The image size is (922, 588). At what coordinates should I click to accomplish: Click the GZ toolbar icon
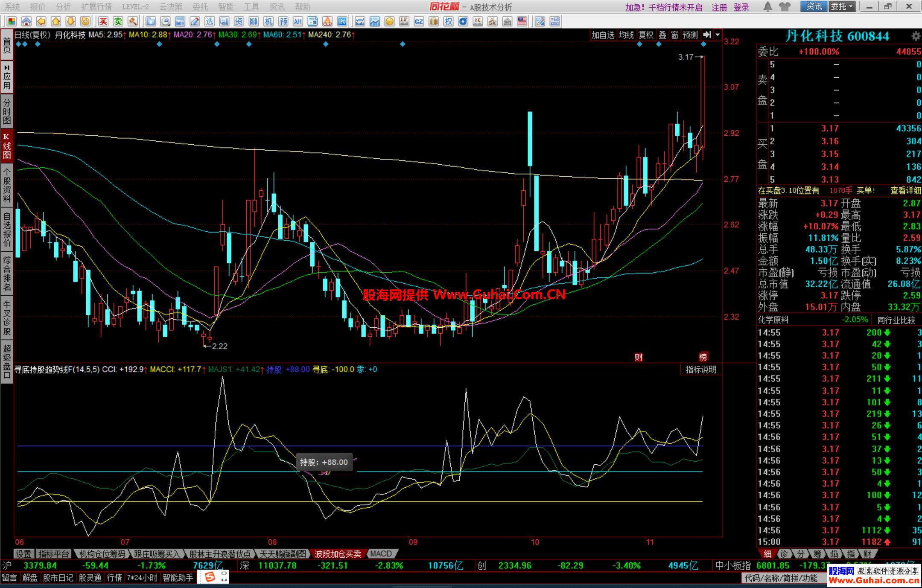click(x=419, y=21)
